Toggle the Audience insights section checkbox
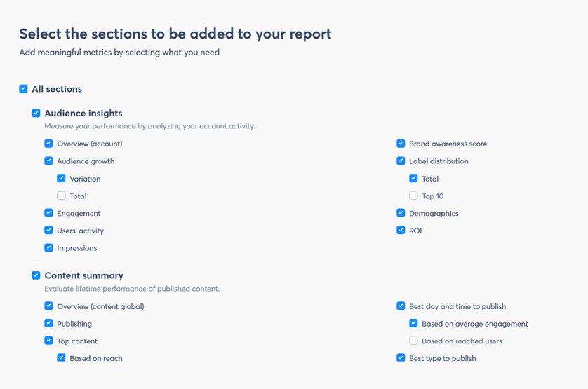 click(36, 113)
